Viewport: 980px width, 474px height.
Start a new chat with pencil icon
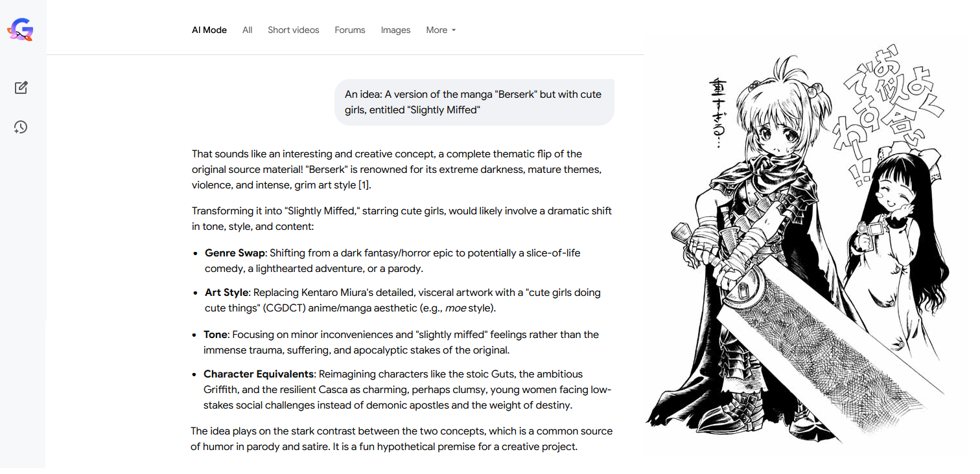point(21,87)
